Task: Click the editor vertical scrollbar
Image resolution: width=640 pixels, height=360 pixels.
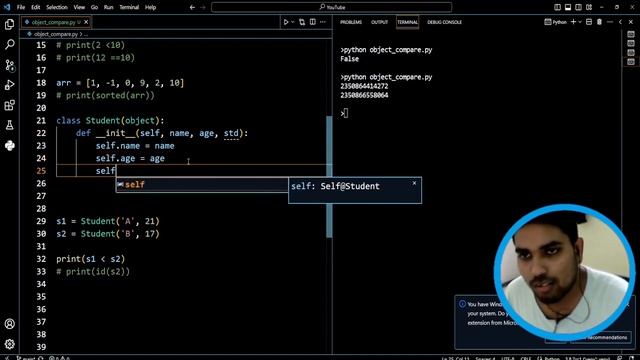Action: coord(329,177)
